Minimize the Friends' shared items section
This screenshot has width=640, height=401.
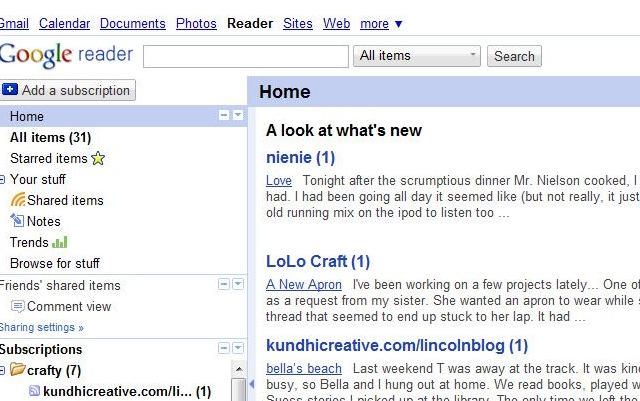click(x=224, y=284)
